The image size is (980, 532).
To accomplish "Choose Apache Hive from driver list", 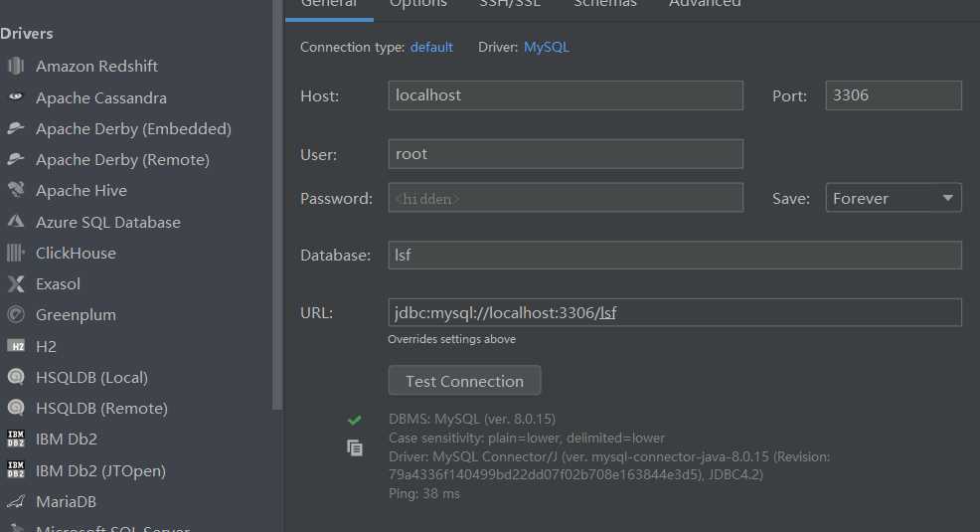I will pyautogui.click(x=82, y=190).
